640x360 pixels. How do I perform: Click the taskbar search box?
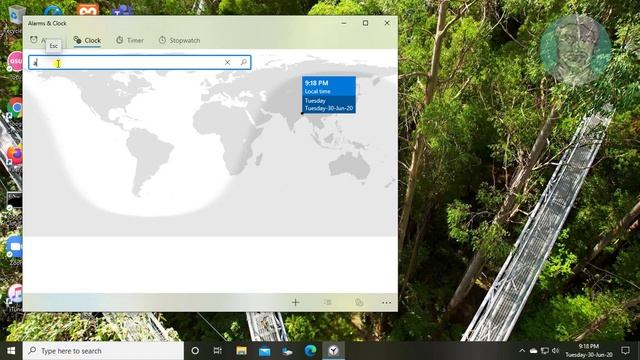point(103,351)
